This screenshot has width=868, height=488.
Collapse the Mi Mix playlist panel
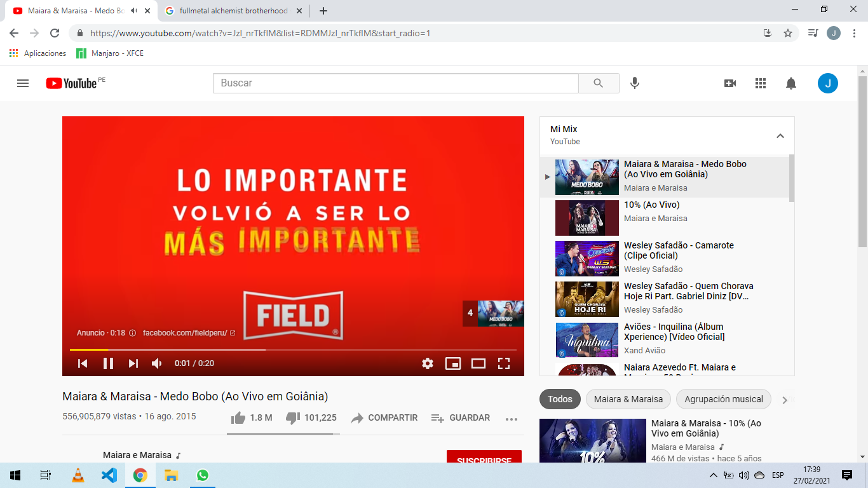[780, 135]
